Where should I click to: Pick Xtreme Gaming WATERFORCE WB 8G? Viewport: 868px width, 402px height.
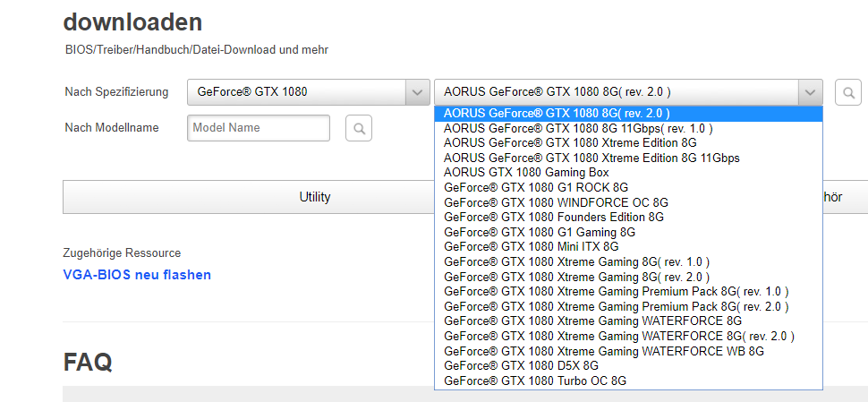tap(628, 351)
